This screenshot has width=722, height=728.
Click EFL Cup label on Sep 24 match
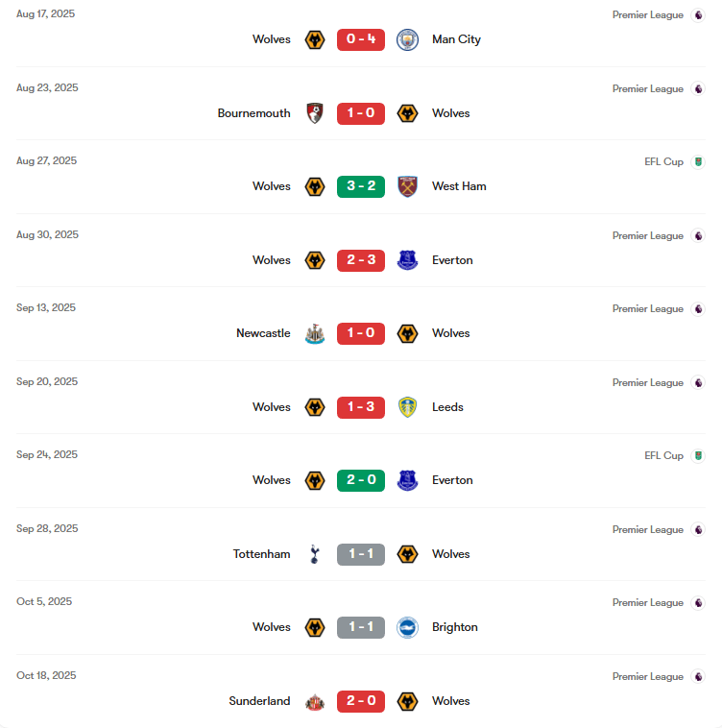(663, 456)
